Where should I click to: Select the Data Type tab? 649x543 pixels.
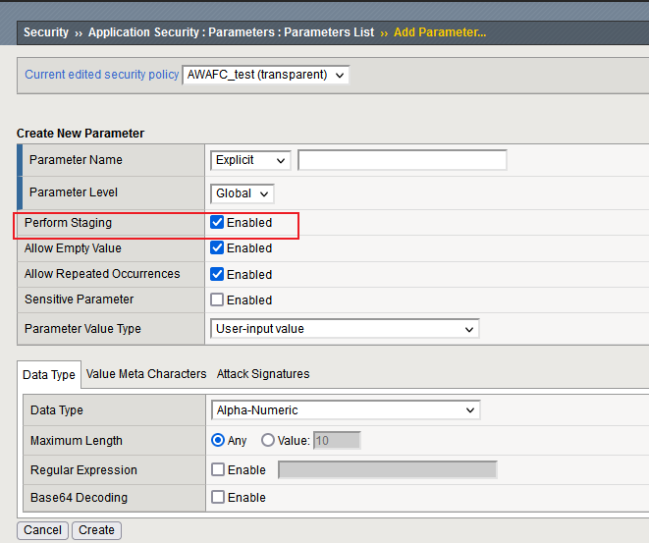[x=49, y=375]
